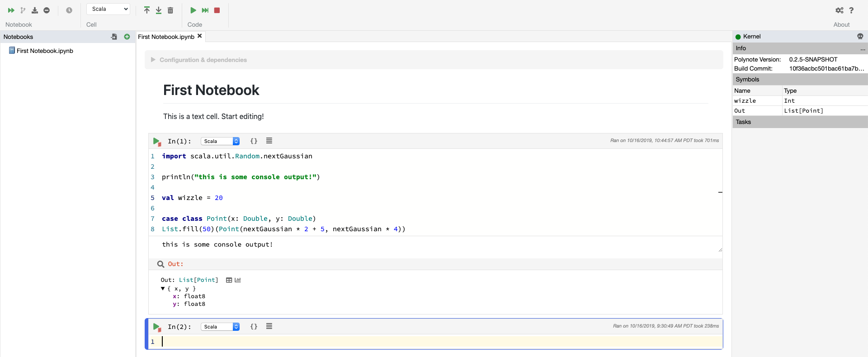Click the kernel skull kill icon
The width and height of the screenshot is (868, 357).
coord(860,36)
